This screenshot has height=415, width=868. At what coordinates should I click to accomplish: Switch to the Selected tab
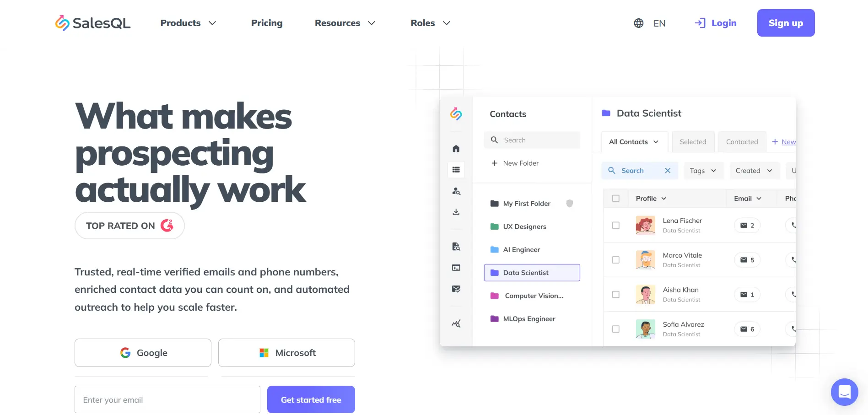[x=693, y=142]
